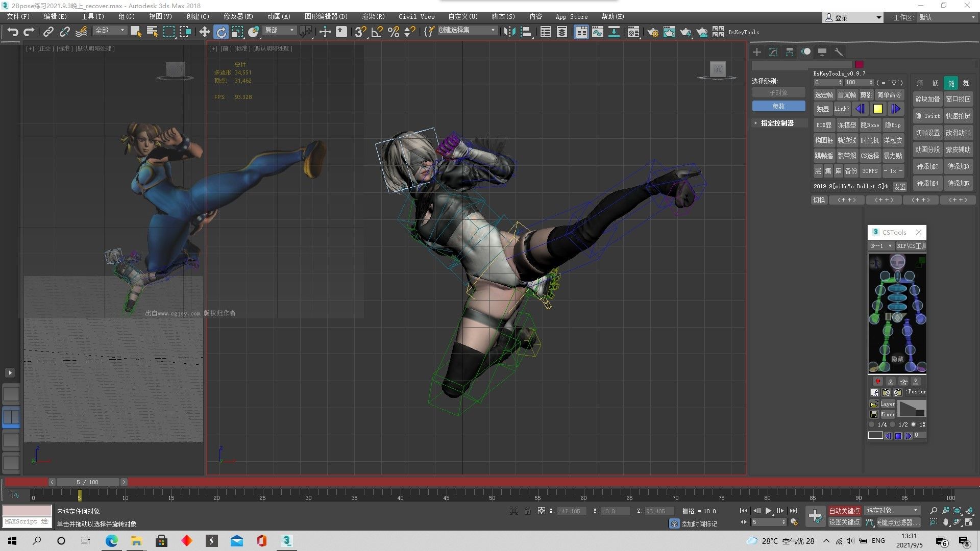Click the Align tool icon
Screen dimensions: 980x551
526,32
